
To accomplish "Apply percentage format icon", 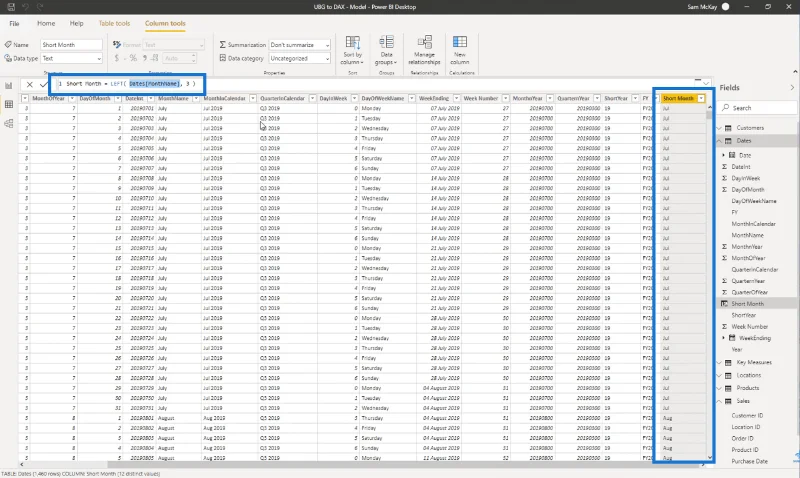I will coord(133,58).
